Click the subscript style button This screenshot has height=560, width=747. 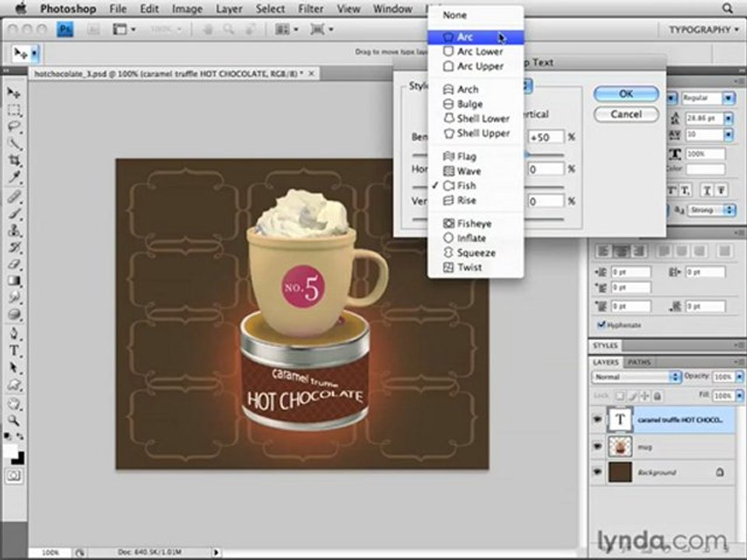(686, 191)
